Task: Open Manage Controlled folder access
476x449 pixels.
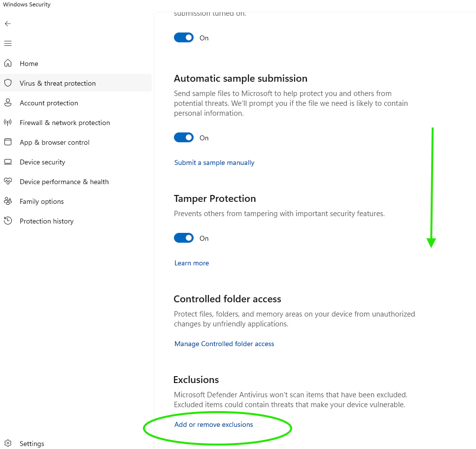Action: (224, 343)
